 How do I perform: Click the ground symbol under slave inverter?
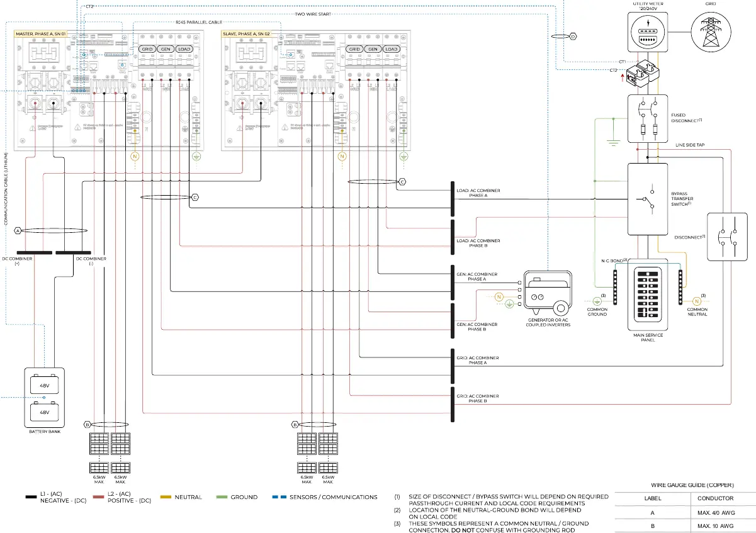(403, 156)
